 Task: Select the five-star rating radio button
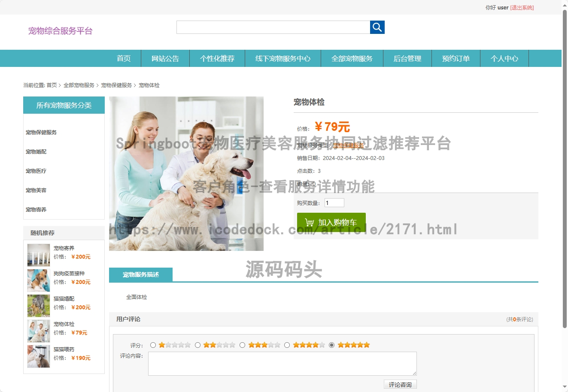coord(331,345)
